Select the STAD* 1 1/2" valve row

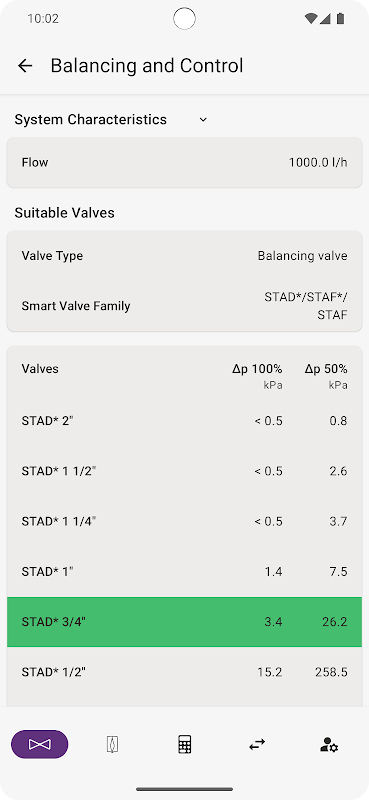click(x=184, y=471)
